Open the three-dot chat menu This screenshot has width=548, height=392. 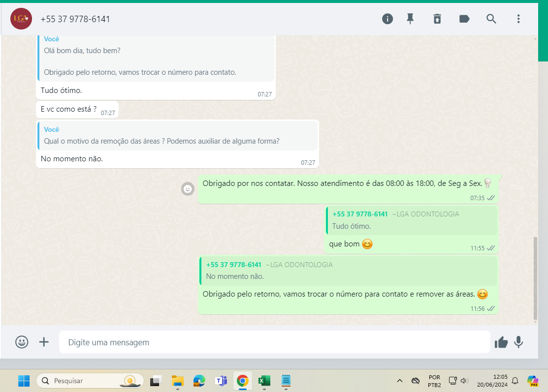point(518,19)
